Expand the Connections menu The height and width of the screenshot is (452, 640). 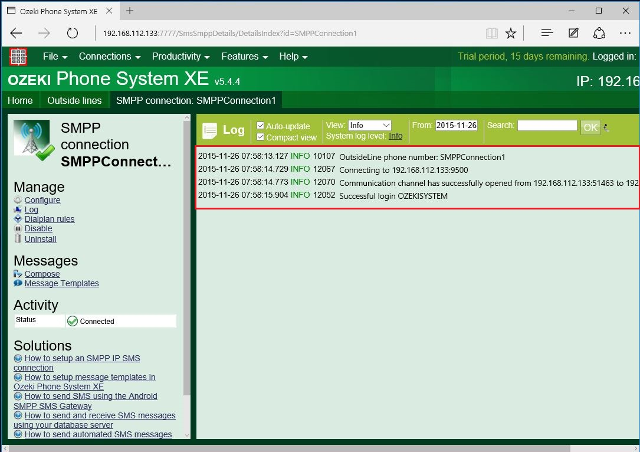(109, 56)
